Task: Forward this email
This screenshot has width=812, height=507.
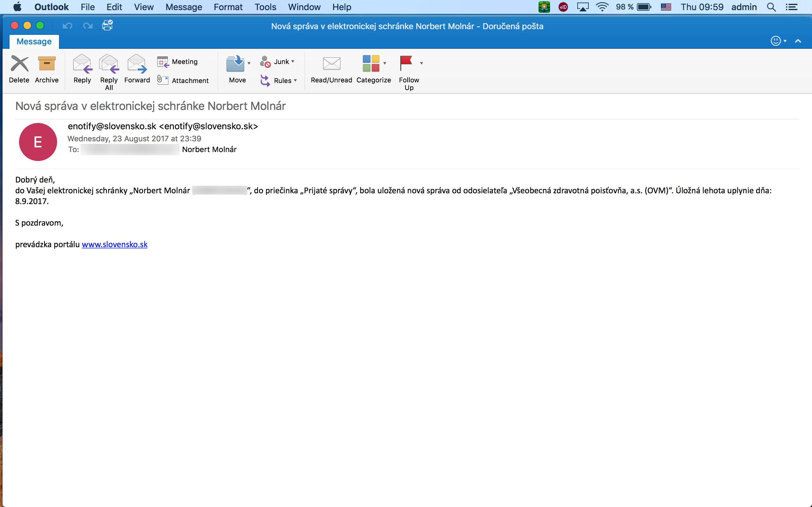Action: pos(137,64)
